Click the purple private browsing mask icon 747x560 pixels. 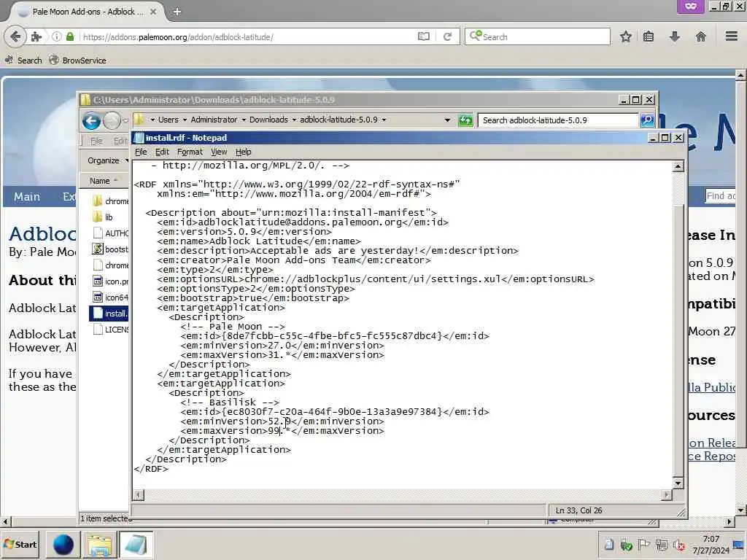click(690, 6)
